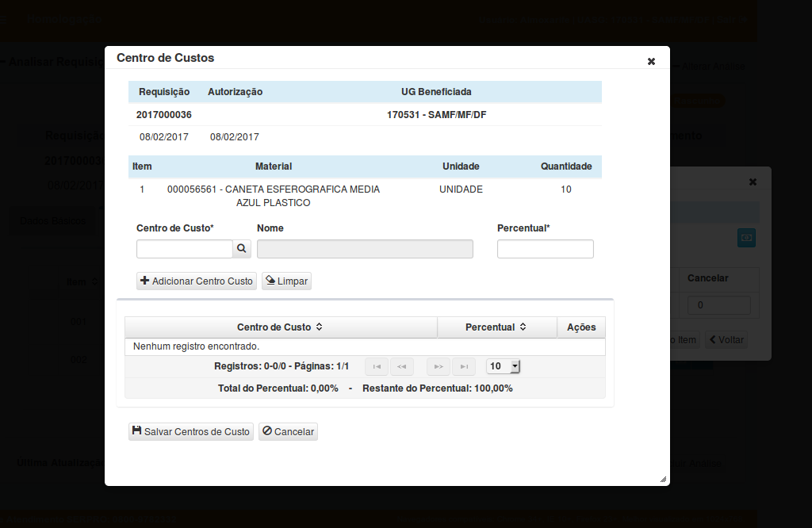Click the Cancelar quantity field in background
The height and width of the screenshot is (528, 812).
718,305
